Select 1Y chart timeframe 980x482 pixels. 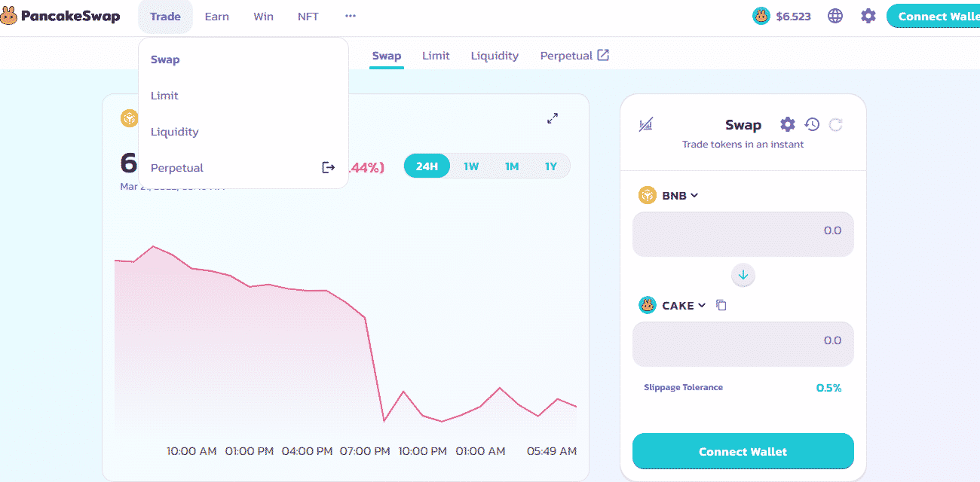click(x=551, y=166)
